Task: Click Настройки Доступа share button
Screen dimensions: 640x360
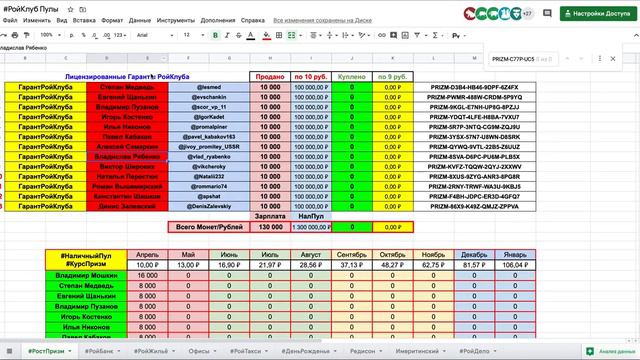Action: click(598, 13)
